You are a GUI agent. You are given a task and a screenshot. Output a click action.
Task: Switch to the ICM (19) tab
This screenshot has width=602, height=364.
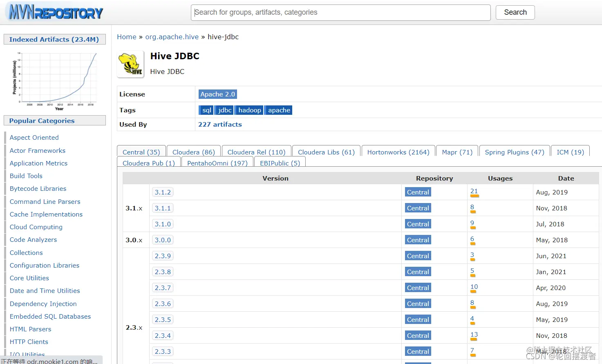570,152
